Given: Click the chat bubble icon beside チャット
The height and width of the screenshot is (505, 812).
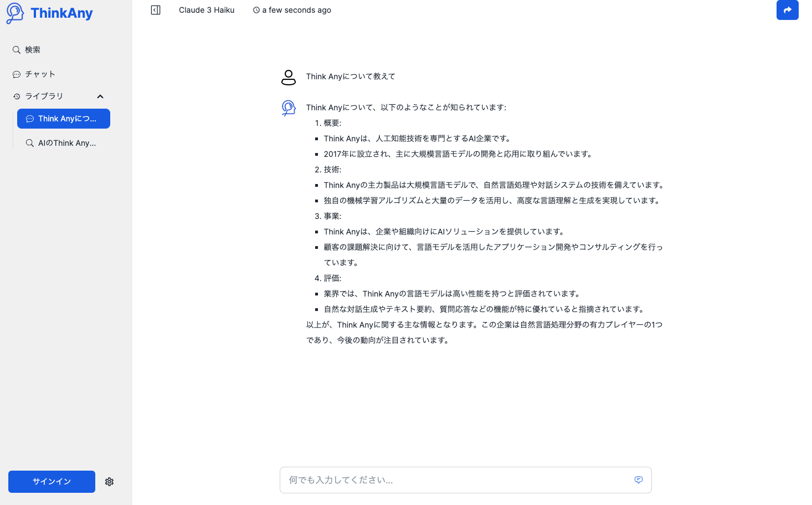Looking at the screenshot, I should [x=16, y=74].
